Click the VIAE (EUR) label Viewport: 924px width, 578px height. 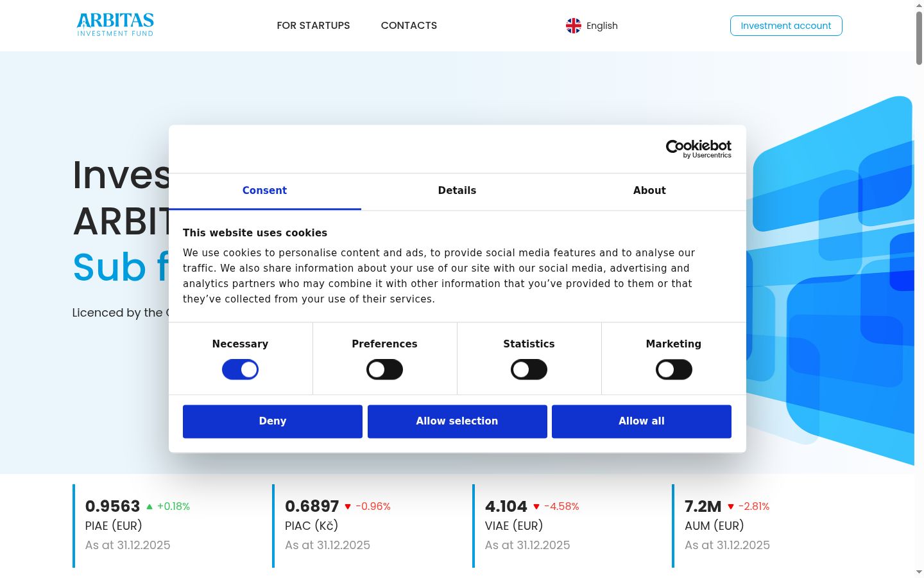(x=514, y=526)
